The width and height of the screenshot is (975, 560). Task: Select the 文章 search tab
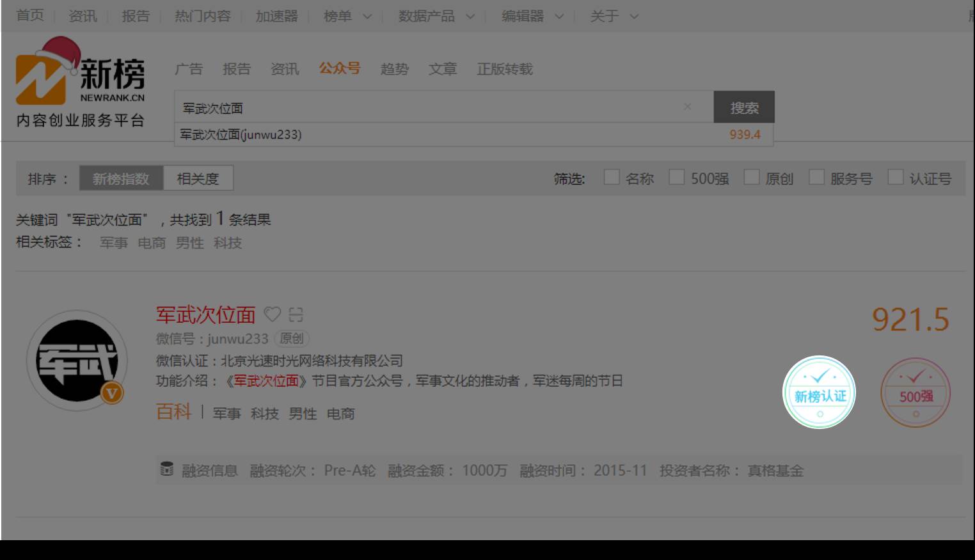[x=443, y=69]
